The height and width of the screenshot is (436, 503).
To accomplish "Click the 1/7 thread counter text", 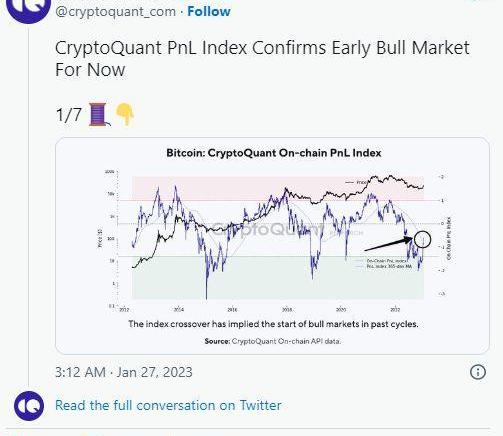I will 68,115.
